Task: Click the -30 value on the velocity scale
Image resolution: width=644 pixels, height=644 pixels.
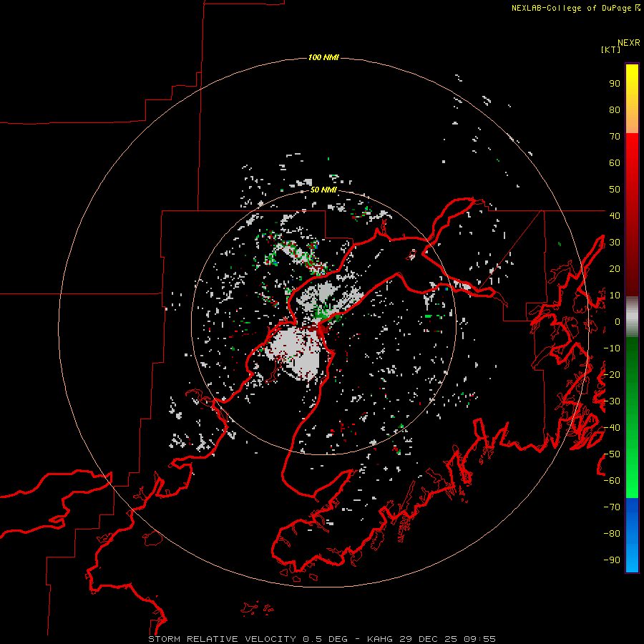Action: pyautogui.click(x=612, y=401)
